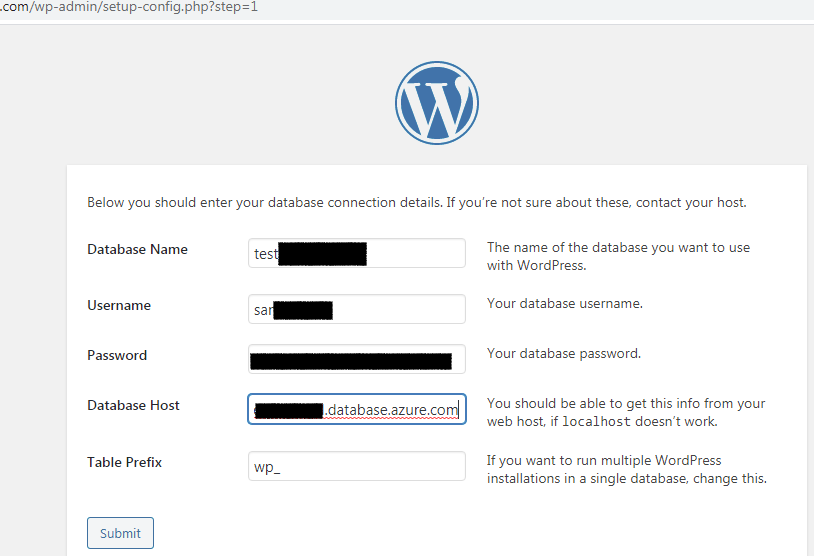The width and height of the screenshot is (814, 556).
Task: Click the Username label
Action: pos(119,305)
